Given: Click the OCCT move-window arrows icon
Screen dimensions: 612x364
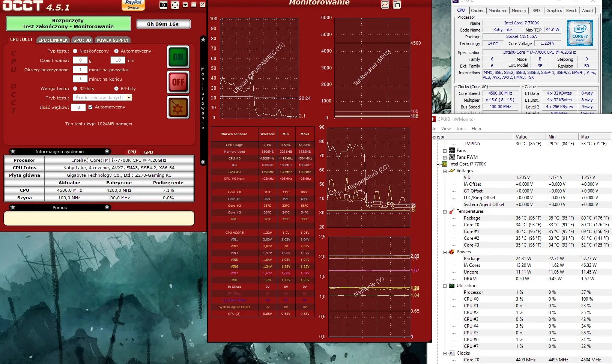Looking at the screenshot, I should coord(175,5).
